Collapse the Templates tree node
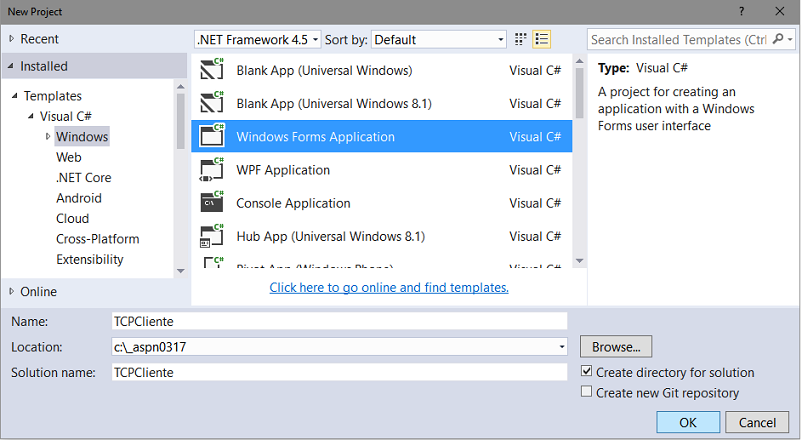 click(x=15, y=96)
